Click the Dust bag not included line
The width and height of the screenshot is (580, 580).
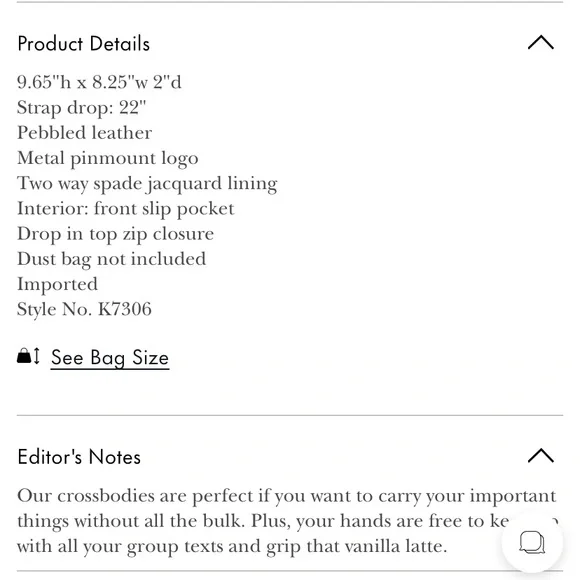(111, 259)
